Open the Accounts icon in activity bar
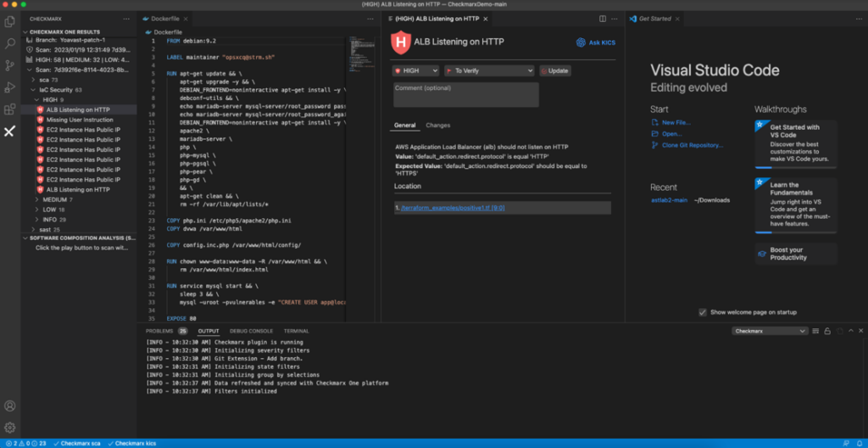The width and height of the screenshot is (868, 448). pyautogui.click(x=10, y=406)
